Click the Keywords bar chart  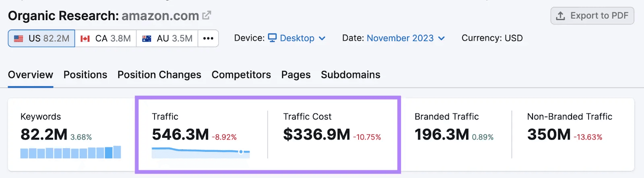[x=71, y=152]
